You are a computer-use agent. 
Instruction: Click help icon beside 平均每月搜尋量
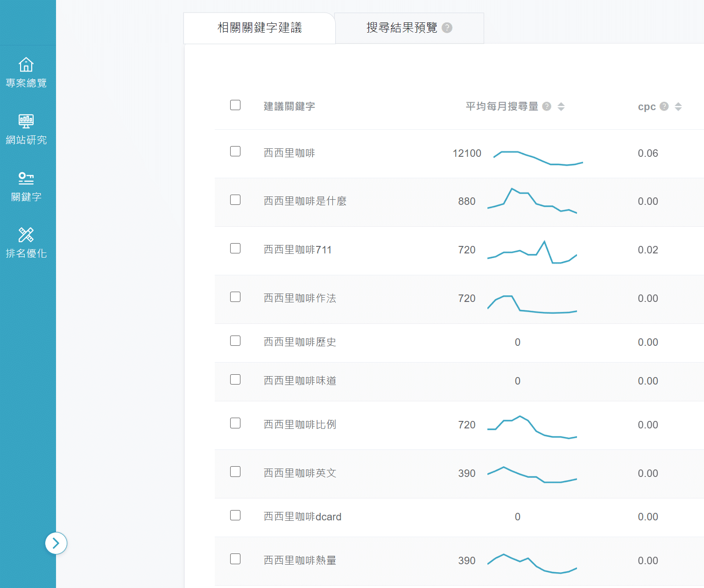547,106
